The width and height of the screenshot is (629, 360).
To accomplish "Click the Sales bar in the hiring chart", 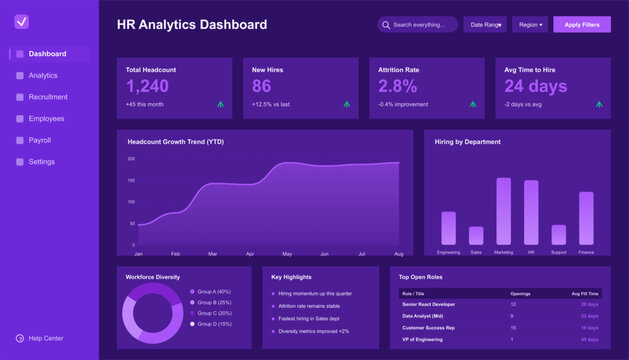I will click(476, 236).
